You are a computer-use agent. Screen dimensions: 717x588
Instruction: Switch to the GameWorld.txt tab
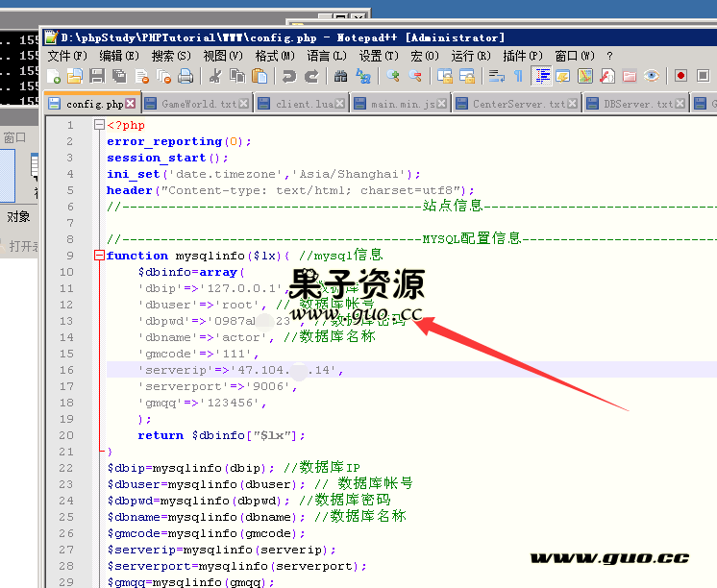[x=199, y=105]
